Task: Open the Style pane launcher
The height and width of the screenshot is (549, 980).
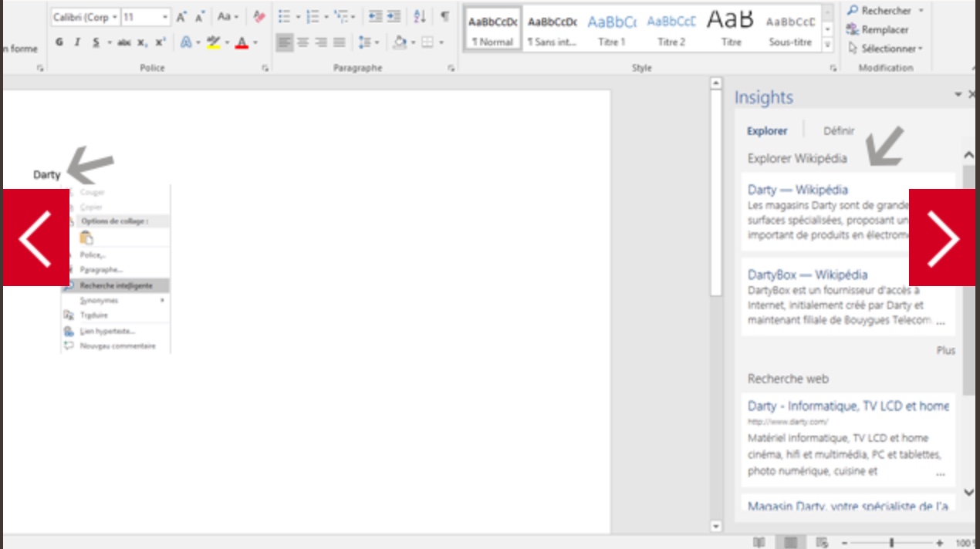Action: click(x=833, y=69)
